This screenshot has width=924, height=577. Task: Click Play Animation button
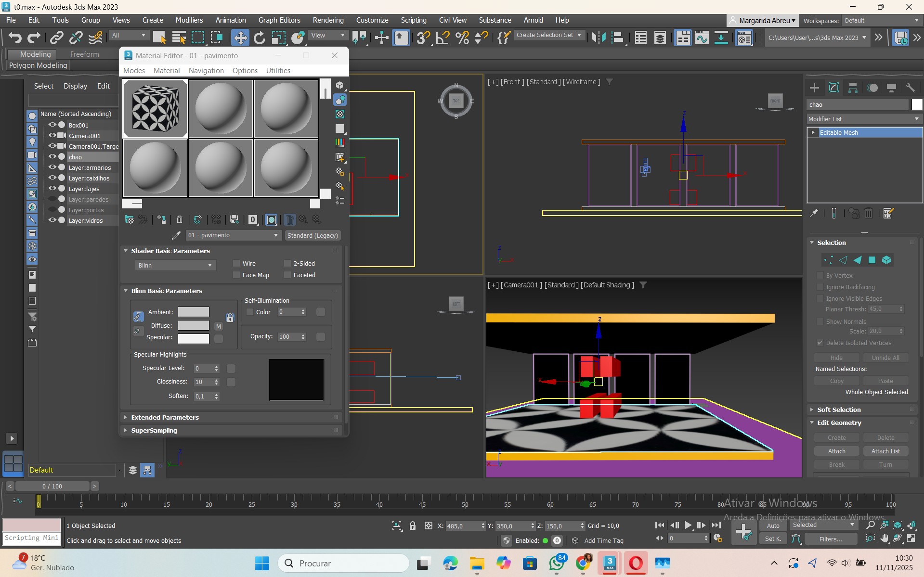pos(688,525)
